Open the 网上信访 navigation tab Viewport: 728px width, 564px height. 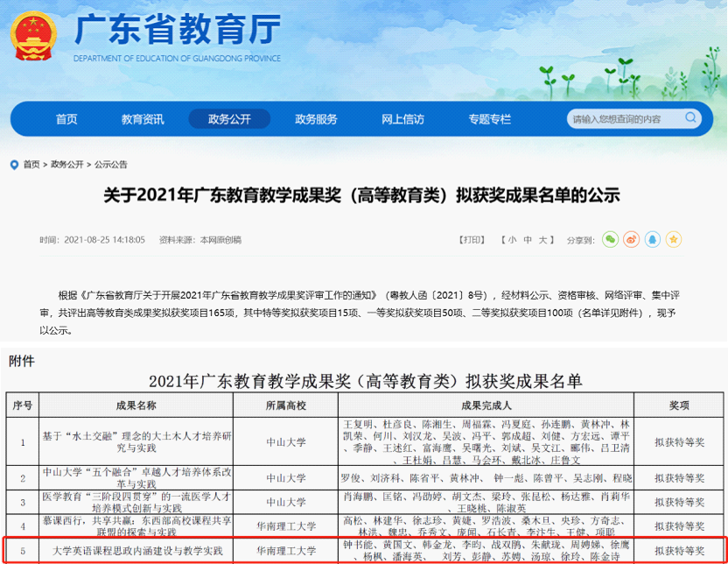point(403,119)
